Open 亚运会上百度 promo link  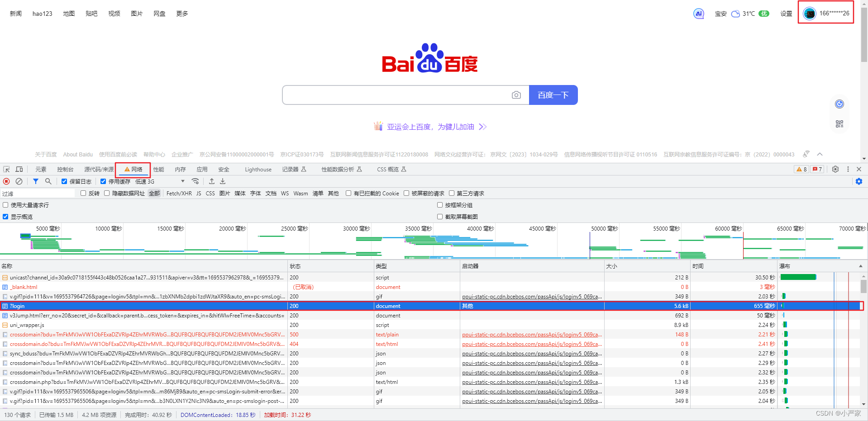point(430,127)
